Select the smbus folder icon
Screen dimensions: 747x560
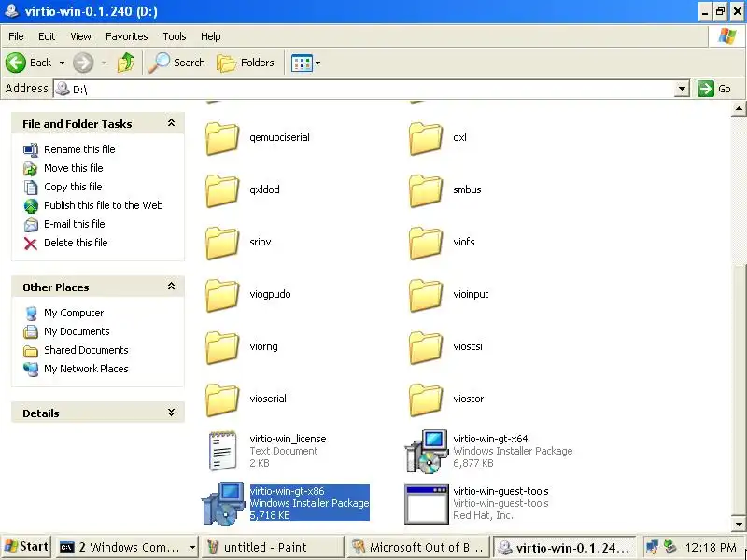click(426, 190)
